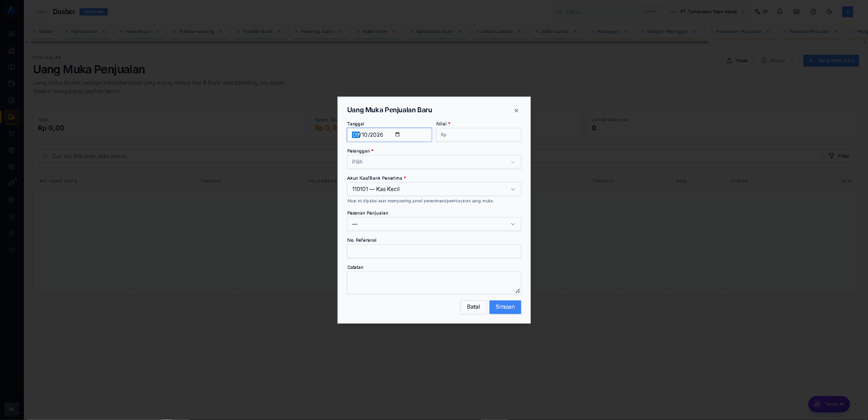Open the stacked layers icon in sidebar

pos(12,167)
